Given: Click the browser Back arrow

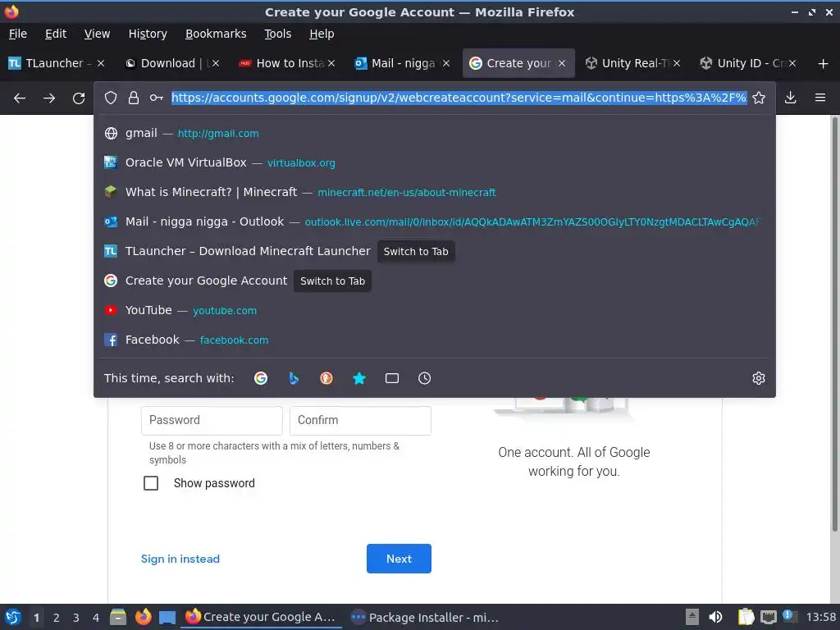Looking at the screenshot, I should tap(20, 98).
